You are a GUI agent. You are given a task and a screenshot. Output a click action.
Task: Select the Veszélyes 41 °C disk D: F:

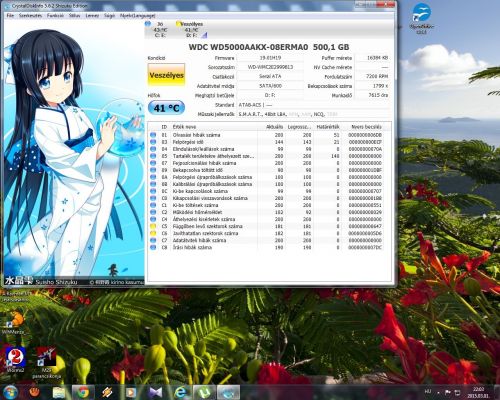point(192,29)
